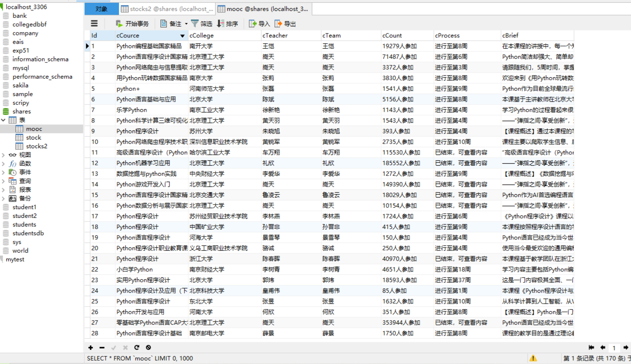Select the performance_schema database
Image resolution: width=631 pixels, height=364 pixels.
[42, 77]
